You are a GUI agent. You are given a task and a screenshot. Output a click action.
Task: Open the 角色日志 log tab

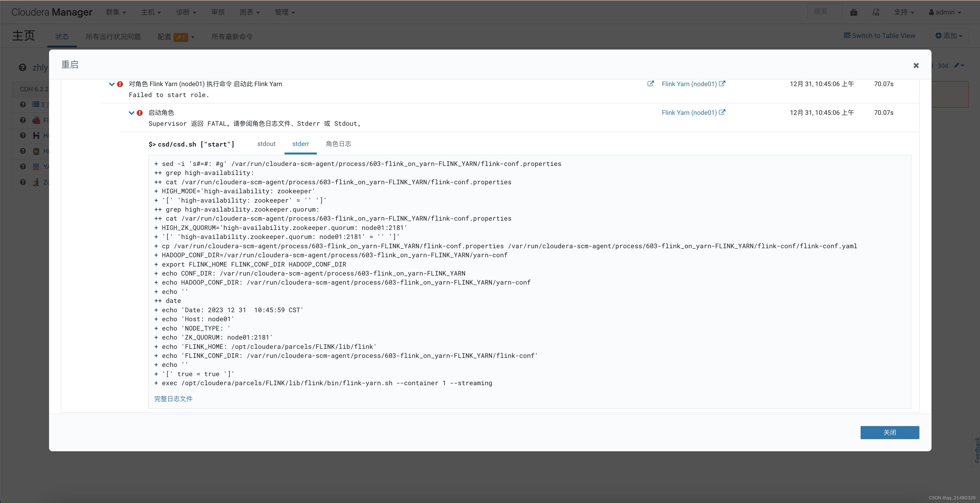click(338, 144)
